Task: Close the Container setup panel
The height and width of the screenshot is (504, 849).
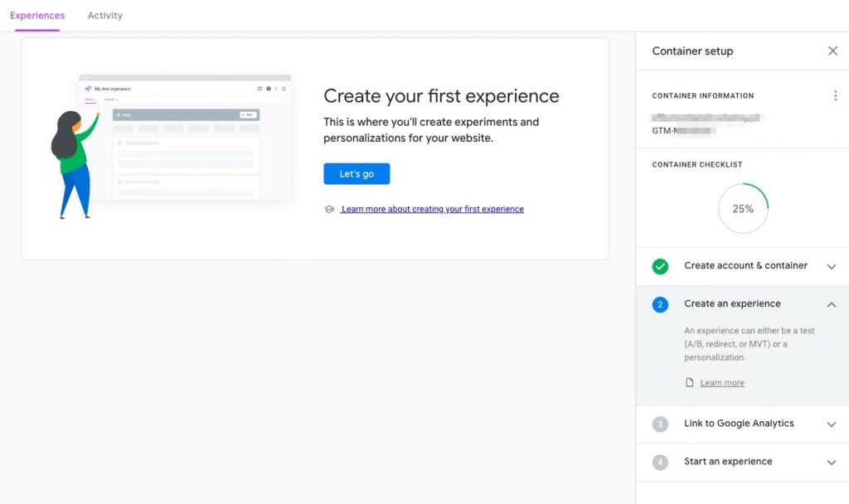Action: click(x=832, y=51)
